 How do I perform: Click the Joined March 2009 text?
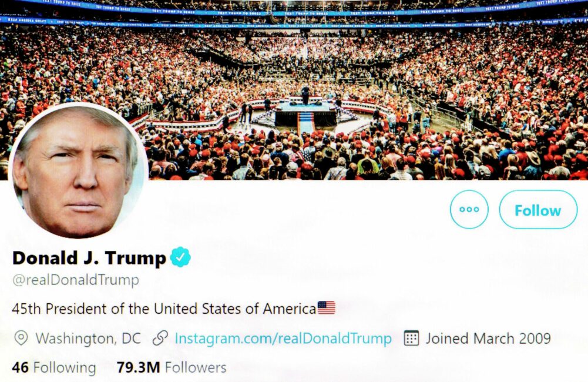coord(488,339)
